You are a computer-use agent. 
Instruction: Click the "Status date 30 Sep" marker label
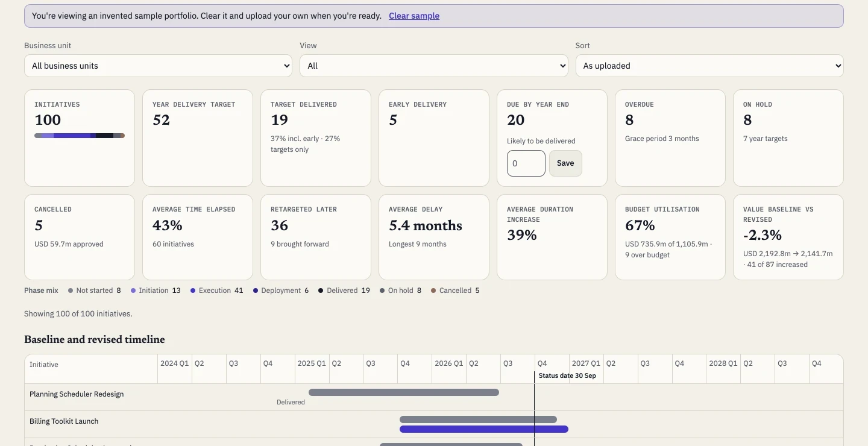tap(567, 375)
